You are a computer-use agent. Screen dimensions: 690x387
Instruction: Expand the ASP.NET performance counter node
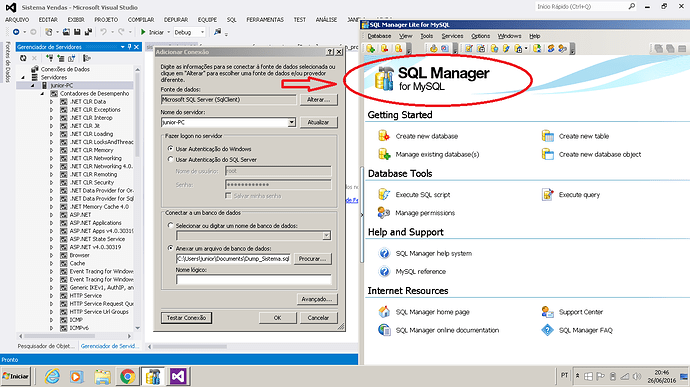coord(51,215)
